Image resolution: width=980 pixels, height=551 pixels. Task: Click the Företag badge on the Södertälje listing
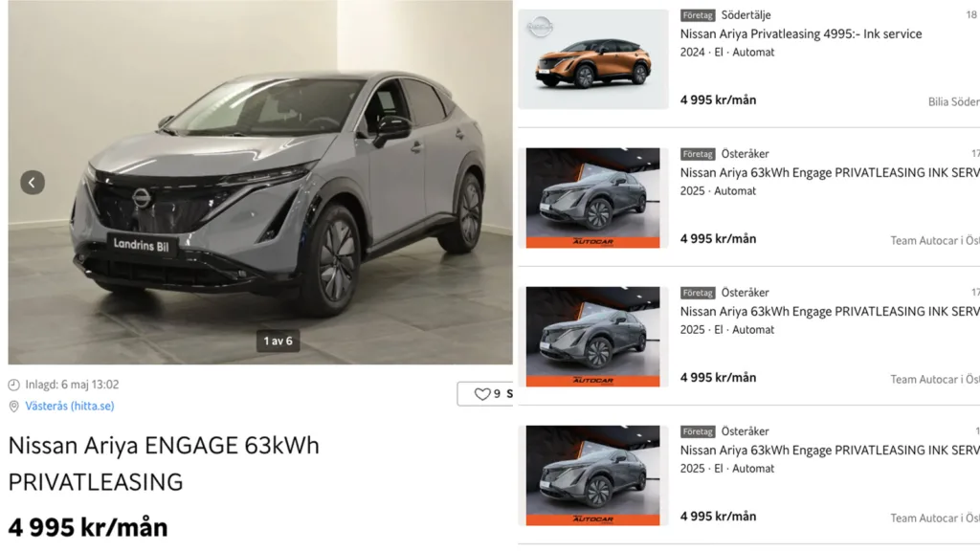698,15
